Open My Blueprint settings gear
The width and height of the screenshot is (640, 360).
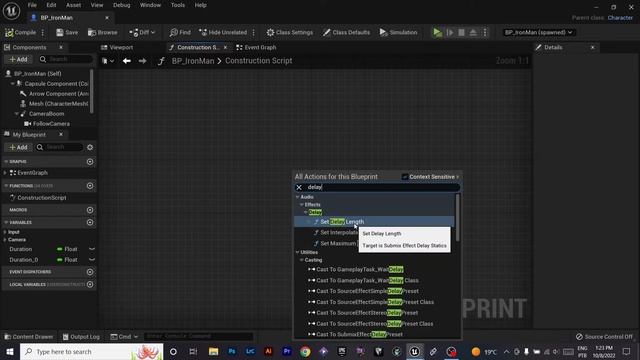(90, 147)
